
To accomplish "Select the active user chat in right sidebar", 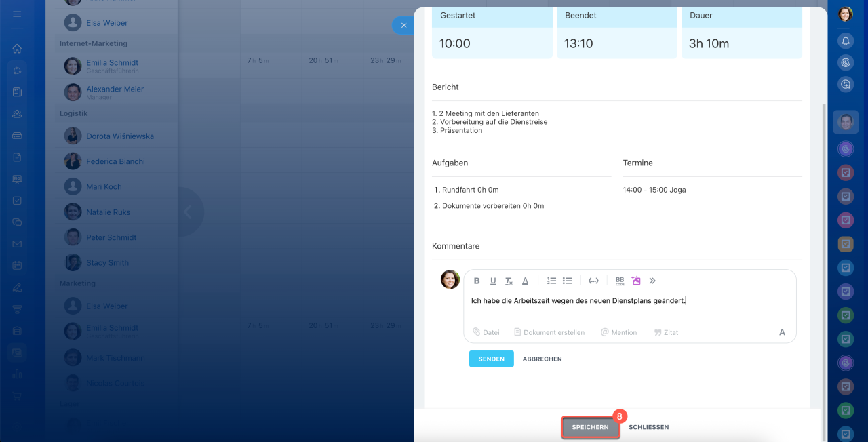I will coord(846,122).
